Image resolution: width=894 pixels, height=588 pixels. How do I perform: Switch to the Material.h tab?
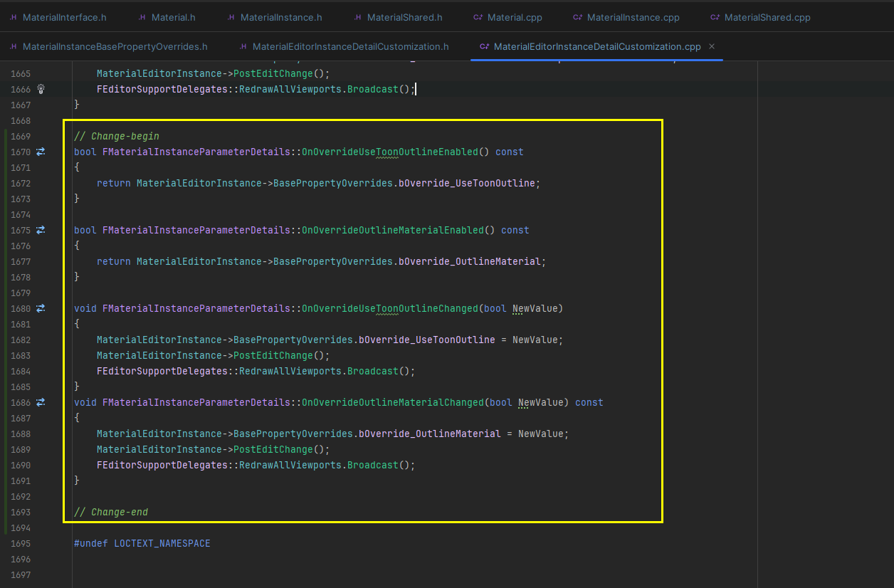[171, 16]
